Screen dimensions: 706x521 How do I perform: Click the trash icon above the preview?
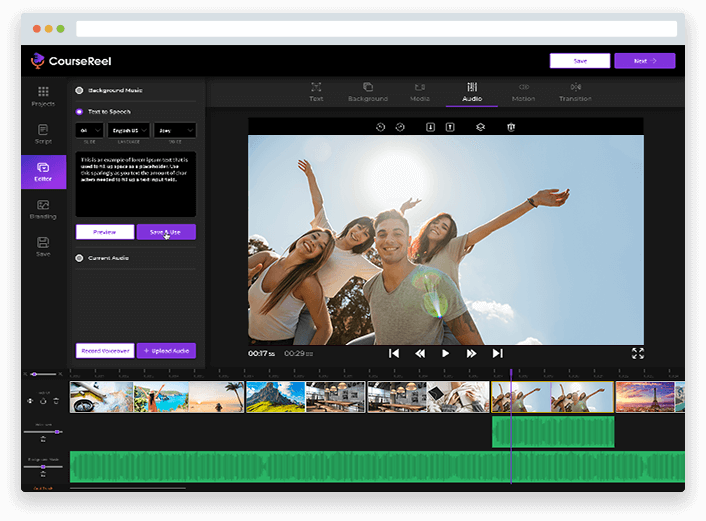coord(511,127)
